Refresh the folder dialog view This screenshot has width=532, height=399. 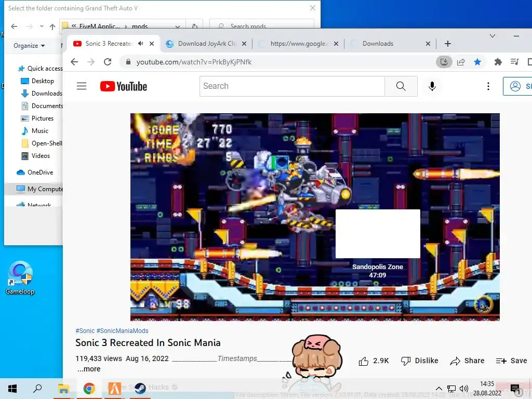click(195, 26)
